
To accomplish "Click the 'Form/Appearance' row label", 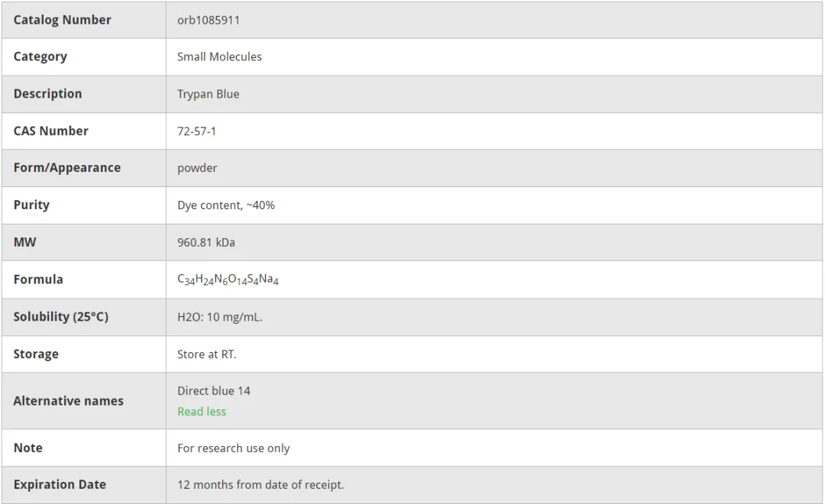I will tap(66, 168).
